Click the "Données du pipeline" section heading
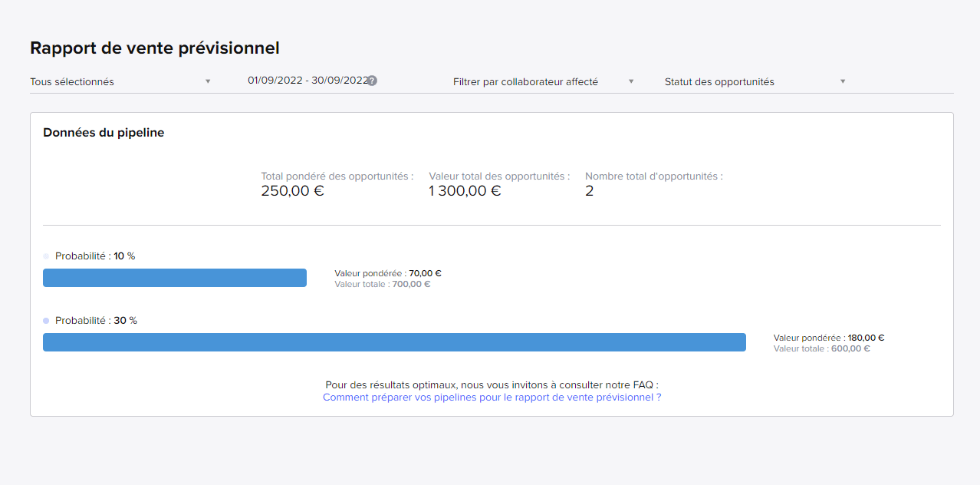 click(x=104, y=133)
